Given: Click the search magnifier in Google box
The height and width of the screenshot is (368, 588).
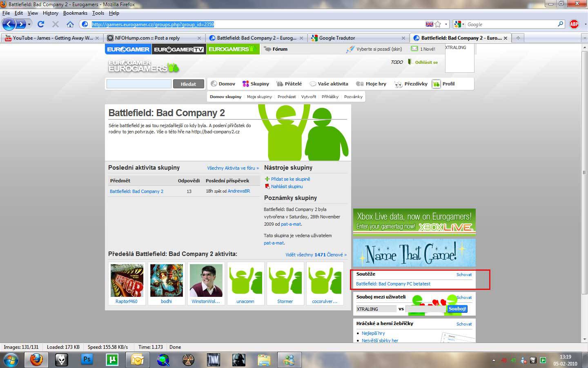Looking at the screenshot, I should click(561, 24).
